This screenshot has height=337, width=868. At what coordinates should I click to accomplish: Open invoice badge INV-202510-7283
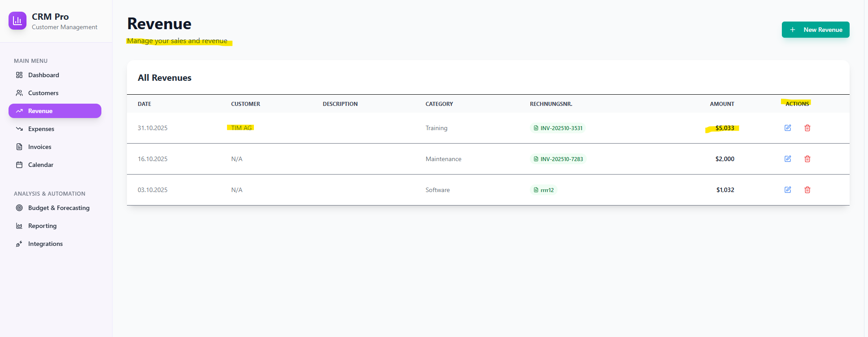coord(558,159)
